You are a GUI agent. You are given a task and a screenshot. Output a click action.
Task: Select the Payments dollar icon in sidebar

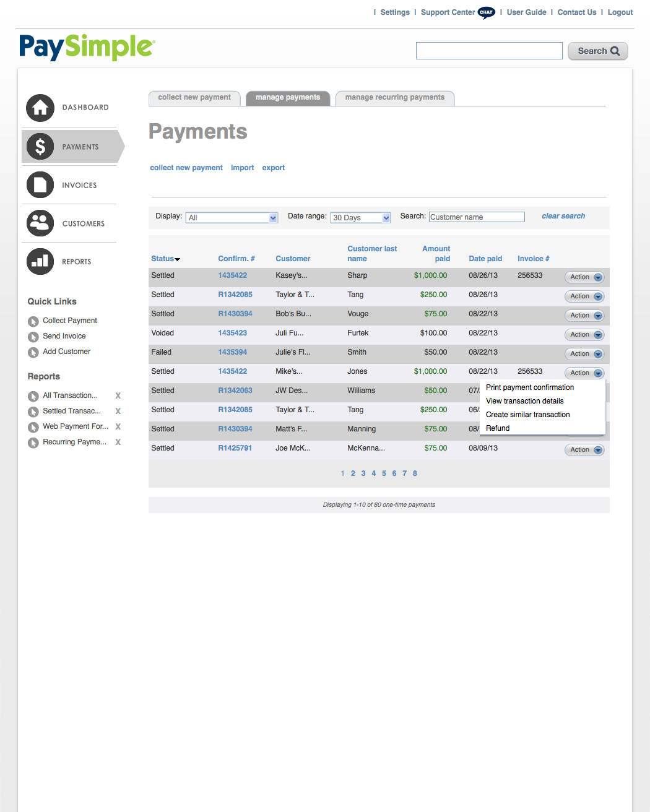pyautogui.click(x=40, y=147)
